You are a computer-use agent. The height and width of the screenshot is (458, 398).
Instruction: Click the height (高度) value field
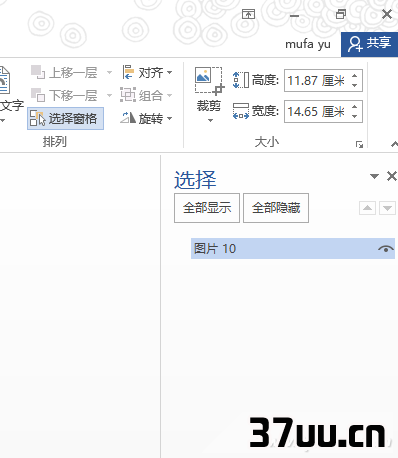coord(316,81)
